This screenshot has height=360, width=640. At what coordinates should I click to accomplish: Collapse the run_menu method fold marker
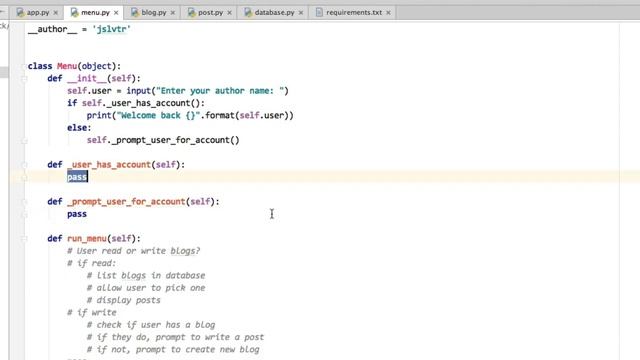24,238
